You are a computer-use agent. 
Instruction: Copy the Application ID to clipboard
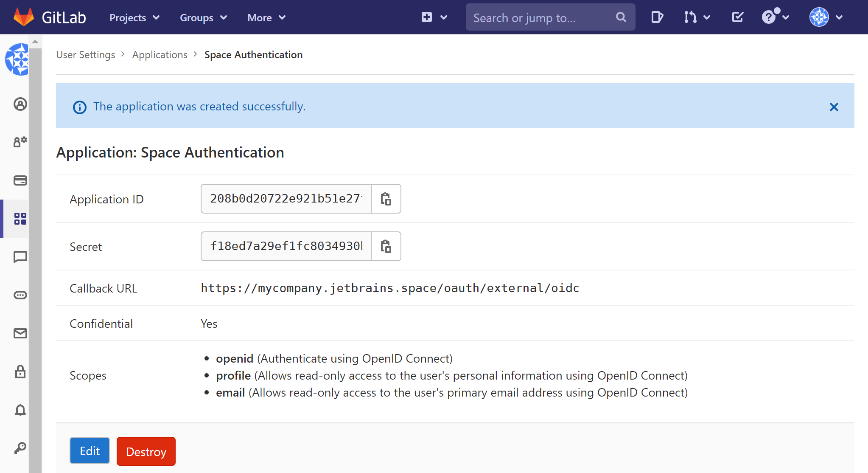(x=386, y=198)
